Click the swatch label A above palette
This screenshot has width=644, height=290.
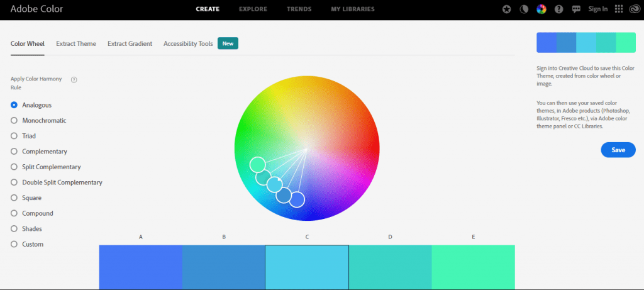pyautogui.click(x=140, y=237)
